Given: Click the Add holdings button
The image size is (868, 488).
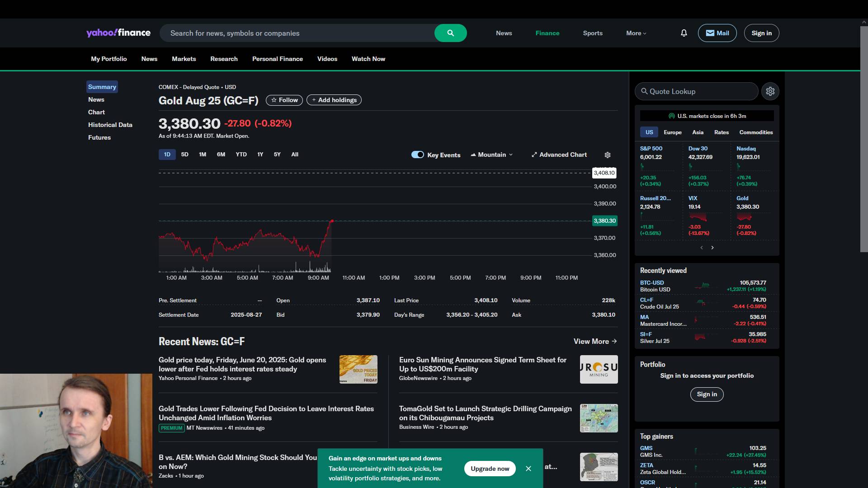Looking at the screenshot, I should [x=334, y=100].
